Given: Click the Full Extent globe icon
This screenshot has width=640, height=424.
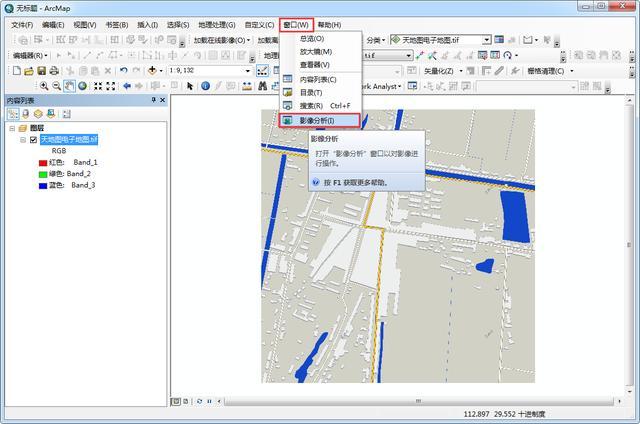Looking at the screenshot, I should click(x=82, y=86).
